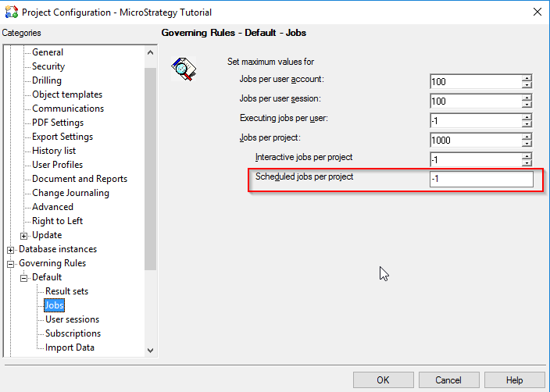Decrease Interactive jobs per project value
The image size is (550, 392).
pos(527,163)
